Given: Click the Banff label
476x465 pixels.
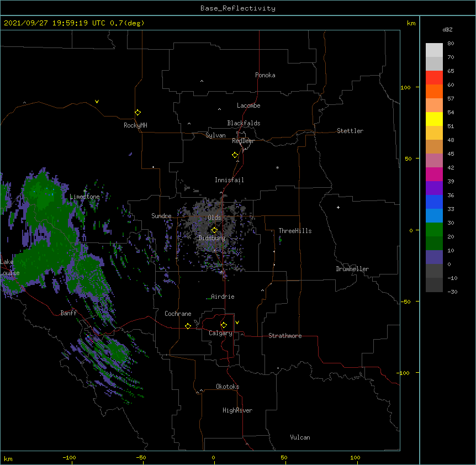Looking at the screenshot, I should click(68, 313).
